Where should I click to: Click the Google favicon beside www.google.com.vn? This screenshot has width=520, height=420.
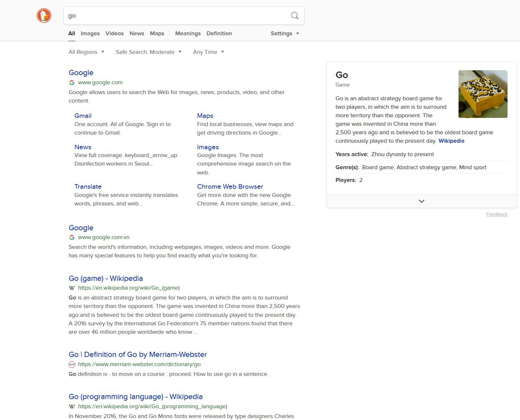(72, 237)
